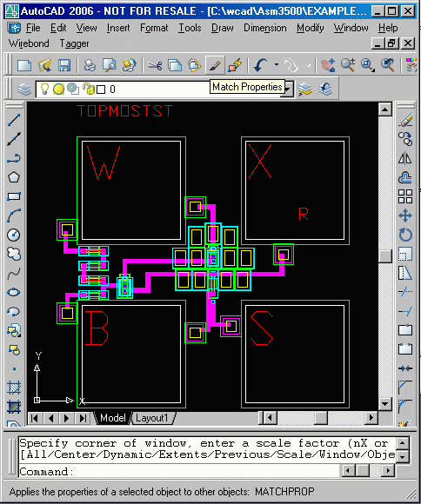Select the Trim tool

click(405, 292)
